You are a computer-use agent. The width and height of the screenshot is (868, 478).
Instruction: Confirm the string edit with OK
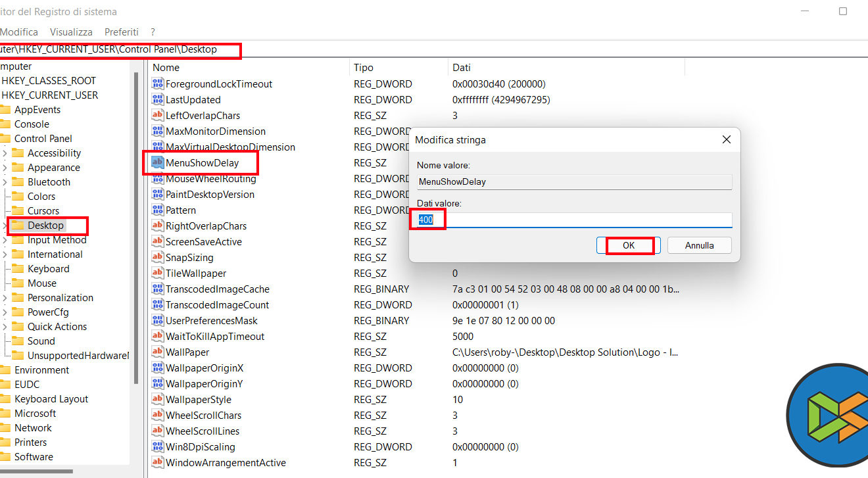pyautogui.click(x=629, y=245)
